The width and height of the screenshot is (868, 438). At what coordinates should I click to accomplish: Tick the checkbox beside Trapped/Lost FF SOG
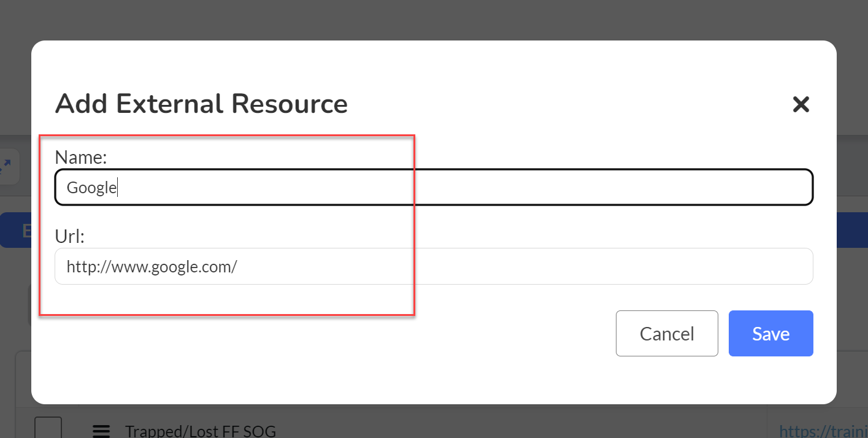48,428
